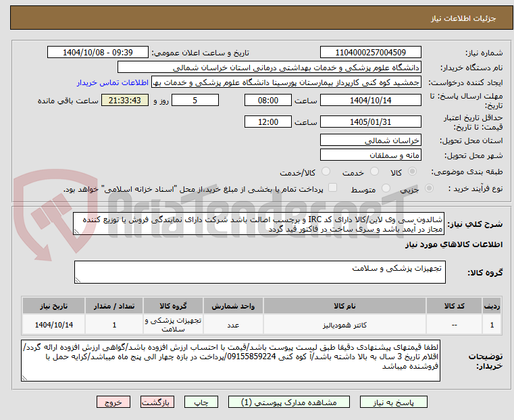The width and height of the screenshot is (514, 420).
Task: Select the کالا radio button
Action: [412, 172]
